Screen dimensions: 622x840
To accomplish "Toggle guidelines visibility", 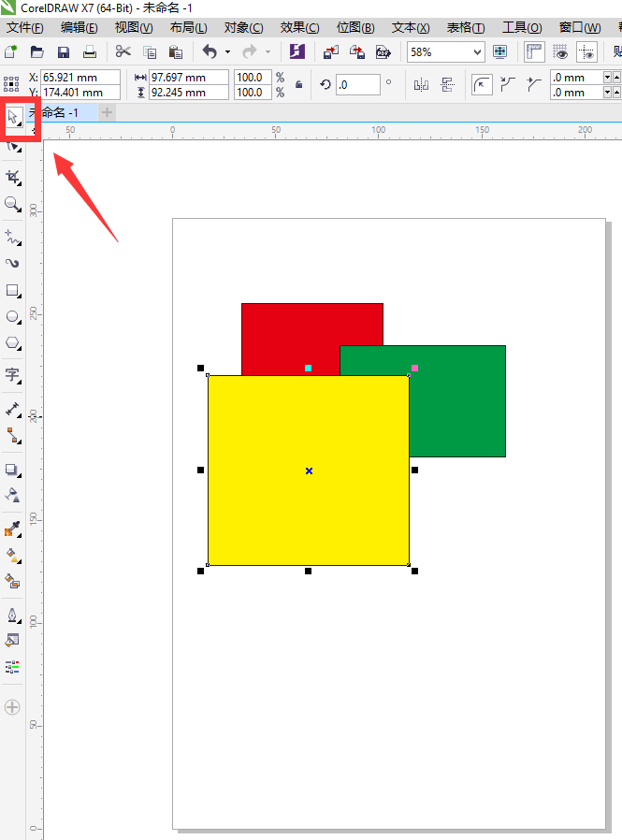I will [586, 52].
